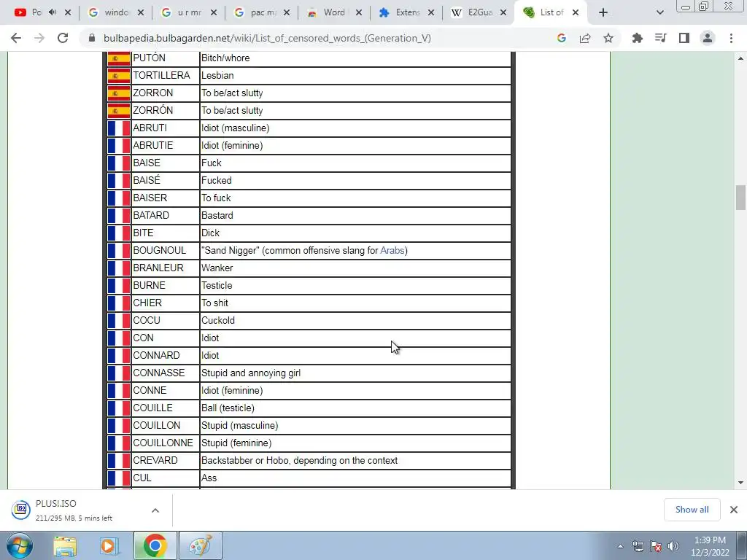Open the Windows Start menu
747x560 pixels.
(20, 545)
